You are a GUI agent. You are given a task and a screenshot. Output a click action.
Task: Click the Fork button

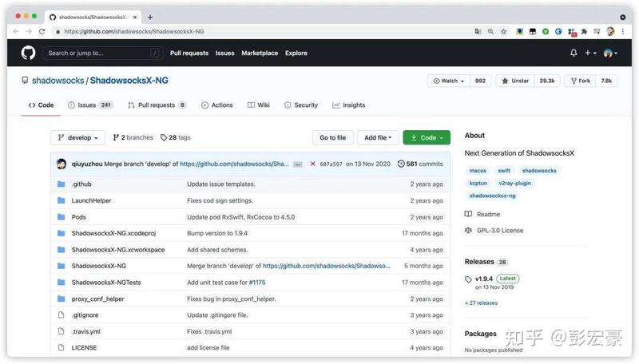[x=581, y=81]
